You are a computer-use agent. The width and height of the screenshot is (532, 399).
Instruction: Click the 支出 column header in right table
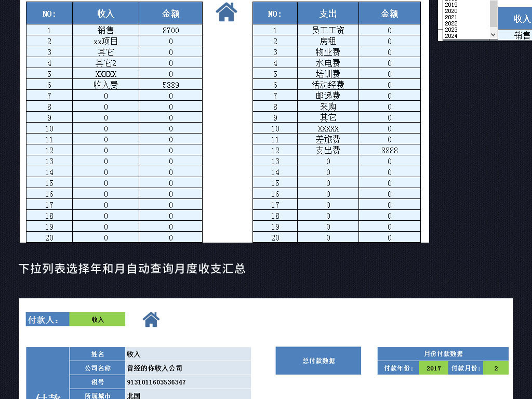(328, 14)
